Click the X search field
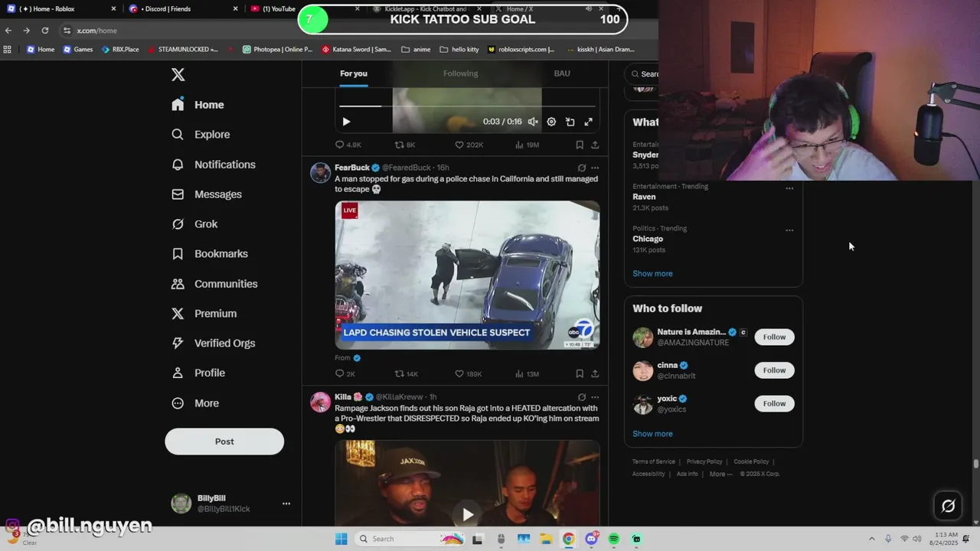Viewport: 980px width, 551px height. click(642, 74)
